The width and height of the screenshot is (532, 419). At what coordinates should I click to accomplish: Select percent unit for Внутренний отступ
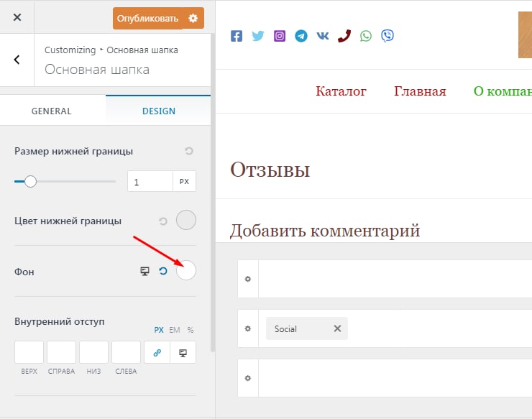click(191, 330)
